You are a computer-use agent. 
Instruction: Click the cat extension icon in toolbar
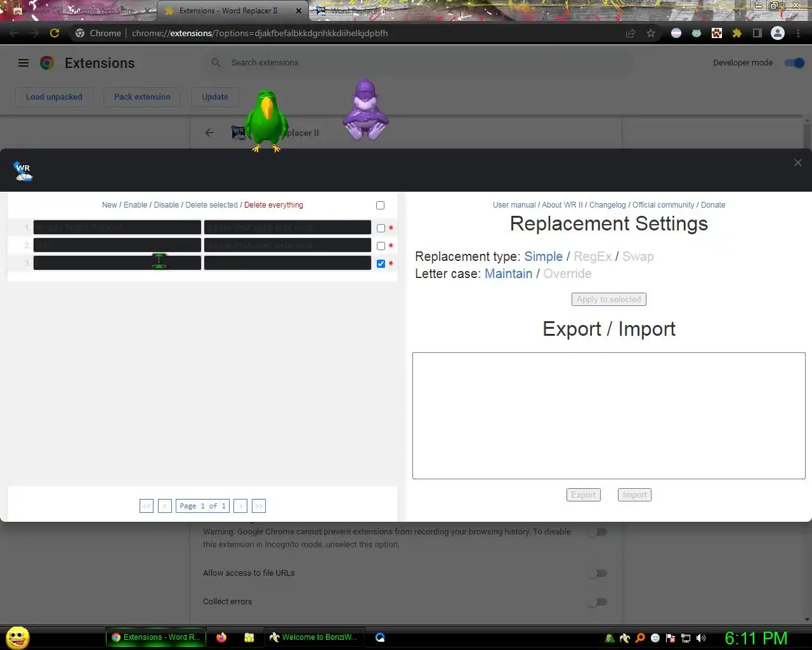696,33
